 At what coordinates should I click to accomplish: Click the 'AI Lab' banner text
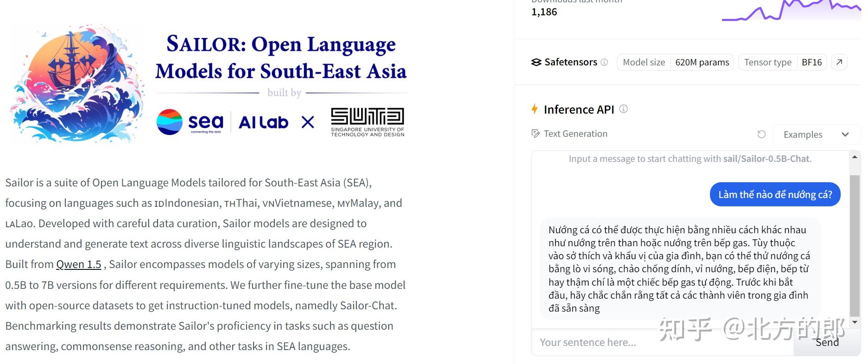click(263, 122)
